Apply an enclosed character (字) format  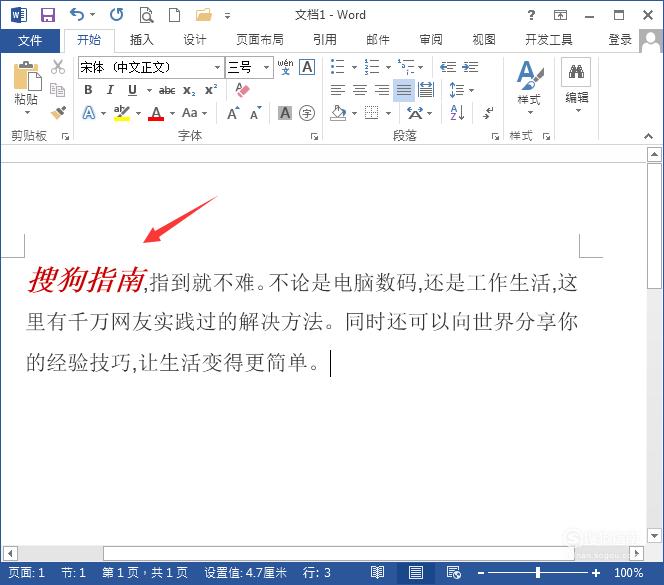coord(307,113)
